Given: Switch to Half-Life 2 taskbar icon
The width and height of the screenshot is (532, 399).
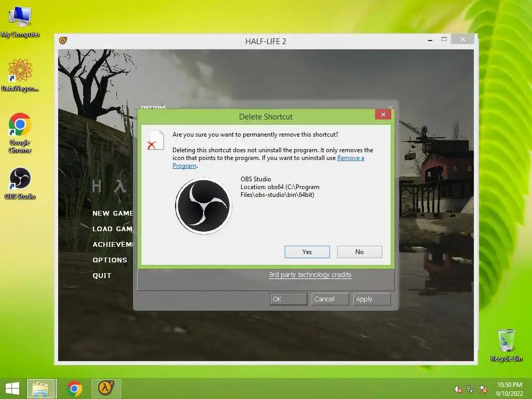Looking at the screenshot, I should (106, 389).
